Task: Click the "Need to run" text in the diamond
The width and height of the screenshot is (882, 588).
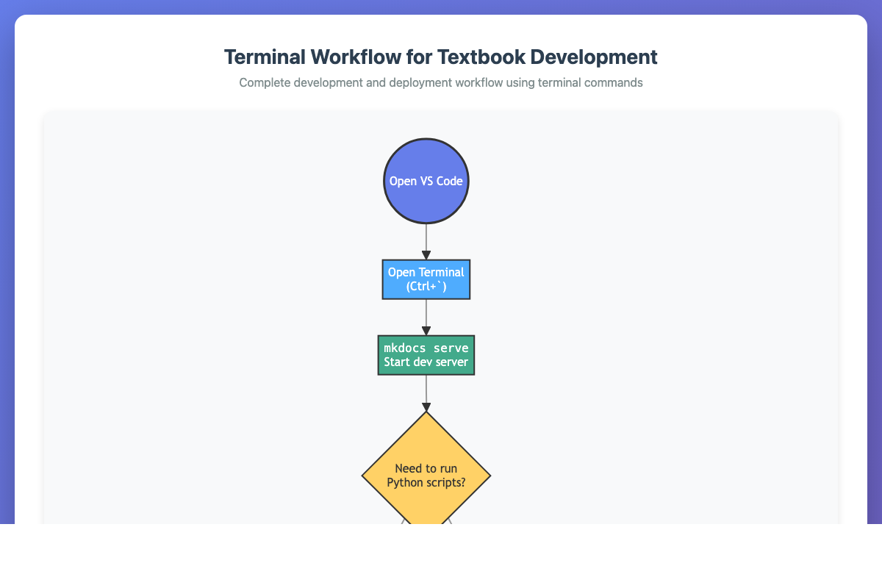Action: [426, 468]
